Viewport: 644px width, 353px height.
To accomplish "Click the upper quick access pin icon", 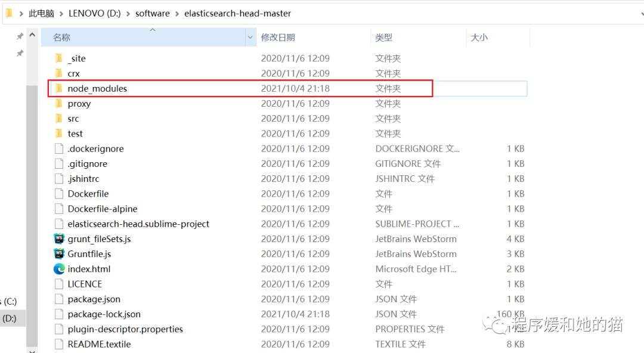I will (20, 36).
